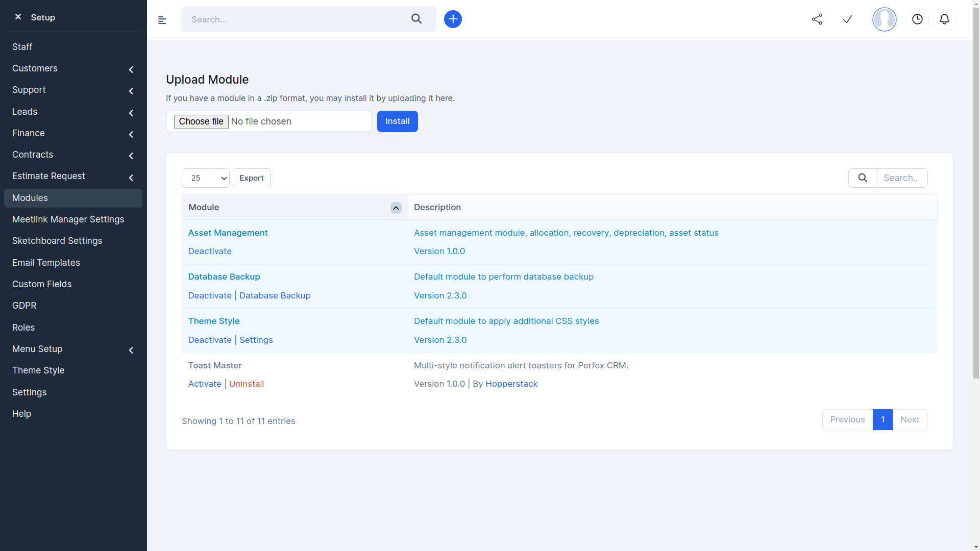The height and width of the screenshot is (551, 980).
Task: Open tasks via the checkmark icon
Action: coord(847,19)
